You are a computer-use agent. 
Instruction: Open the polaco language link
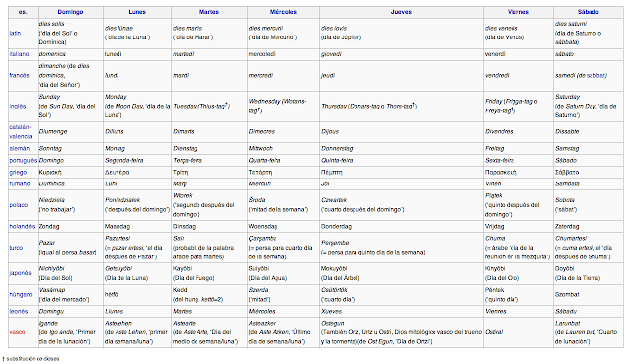click(x=18, y=205)
